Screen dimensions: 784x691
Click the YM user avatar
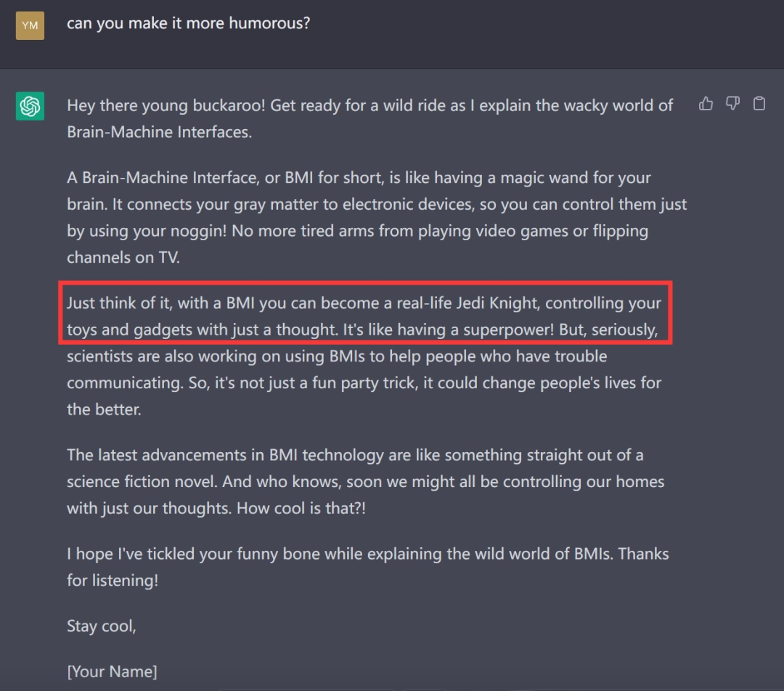[30, 25]
